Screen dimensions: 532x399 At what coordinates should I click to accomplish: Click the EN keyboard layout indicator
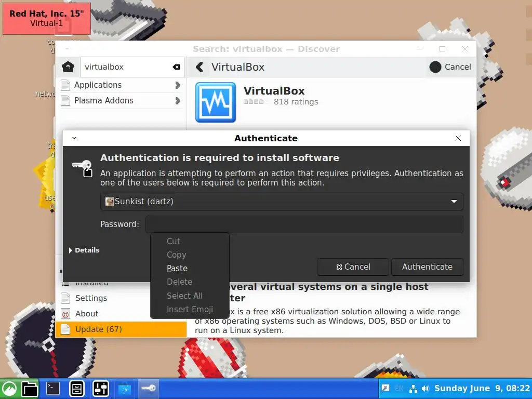click(x=399, y=389)
